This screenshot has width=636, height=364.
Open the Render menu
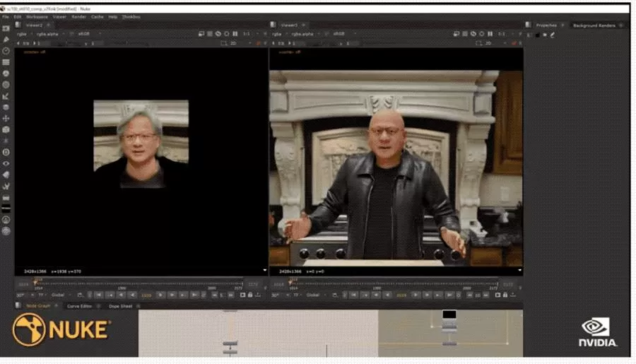(x=78, y=17)
